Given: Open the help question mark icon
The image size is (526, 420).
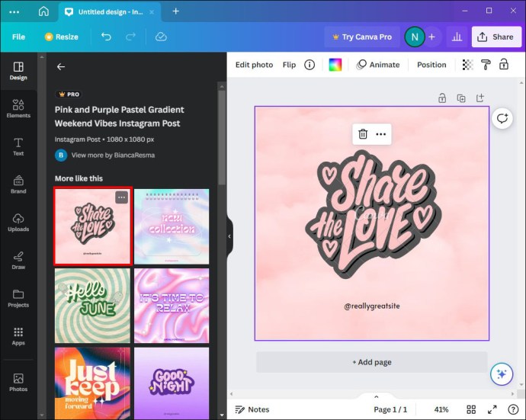Looking at the screenshot, I should (513, 409).
